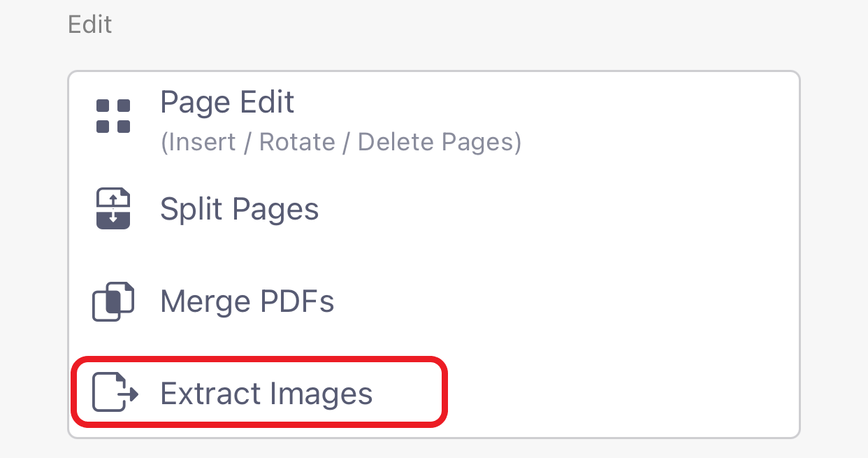Click the Page Edit four-squares grid icon
868x458 pixels.
click(113, 116)
